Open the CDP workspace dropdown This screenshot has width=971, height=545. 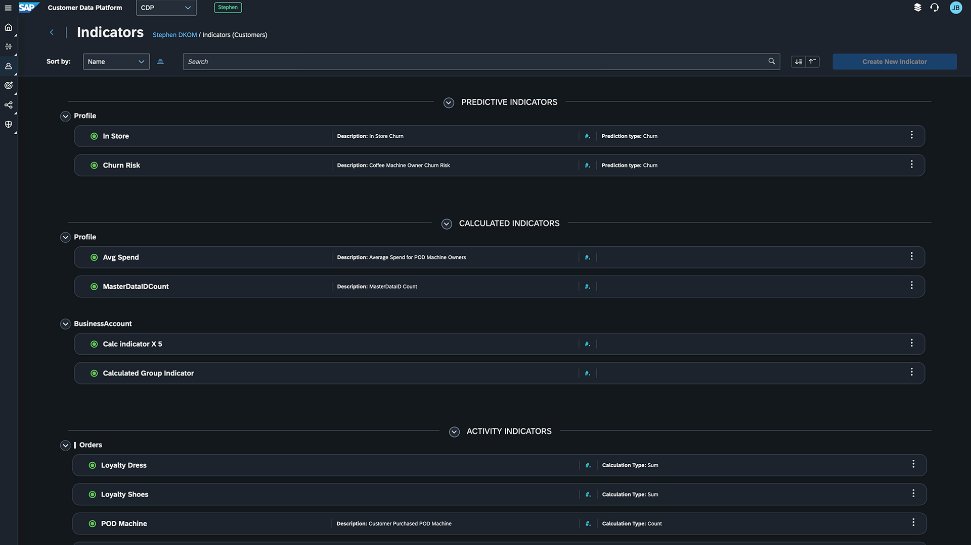[x=166, y=8]
